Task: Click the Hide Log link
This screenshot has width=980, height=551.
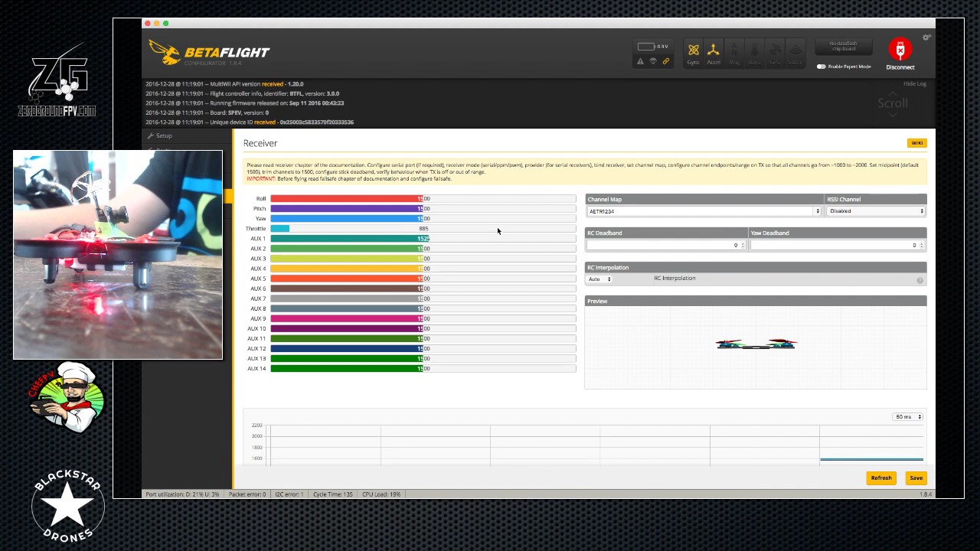Action: click(x=915, y=83)
